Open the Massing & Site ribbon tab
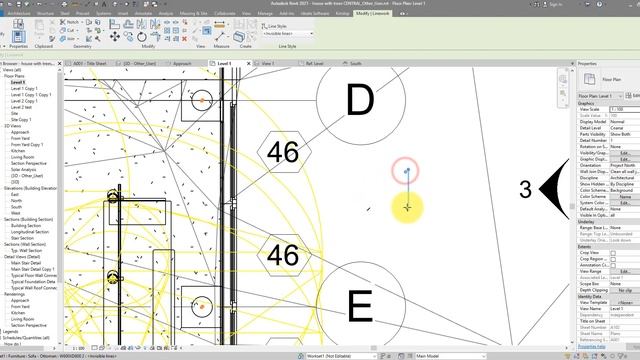The image size is (640, 360). tap(193, 13)
